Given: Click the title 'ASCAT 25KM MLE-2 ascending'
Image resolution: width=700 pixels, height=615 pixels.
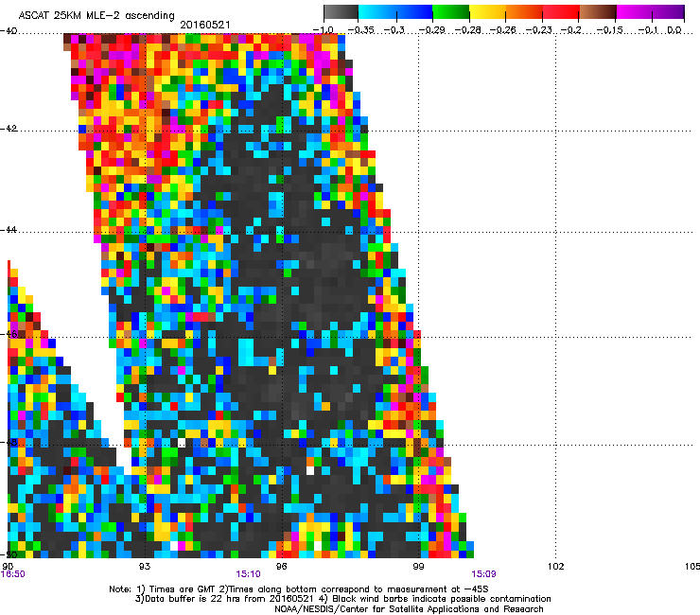Looking at the screenshot, I should click(x=96, y=15).
